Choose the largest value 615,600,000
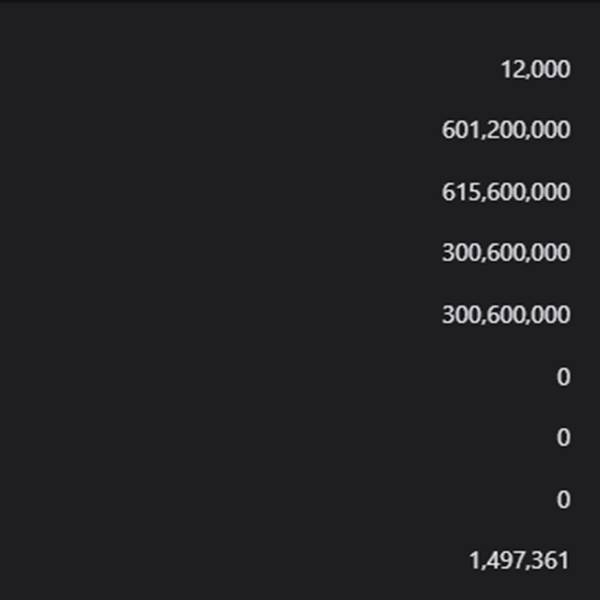This screenshot has width=600, height=600. coord(506,192)
